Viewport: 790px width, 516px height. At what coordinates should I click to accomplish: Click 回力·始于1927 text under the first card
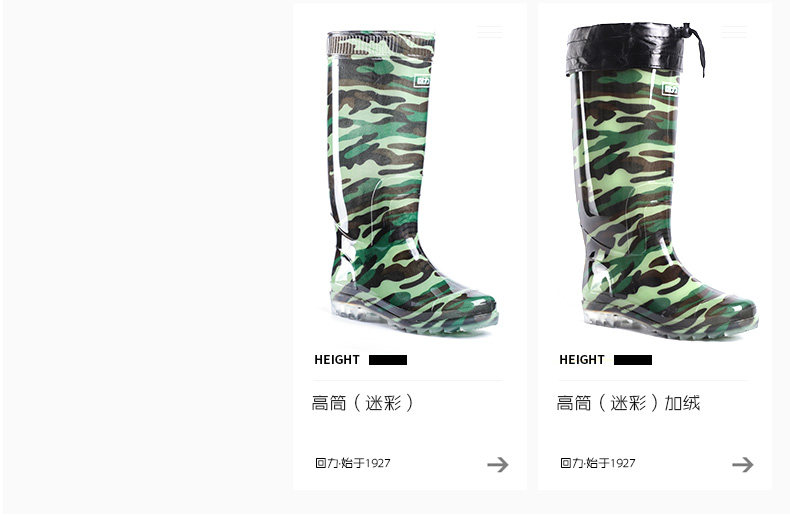(x=353, y=463)
